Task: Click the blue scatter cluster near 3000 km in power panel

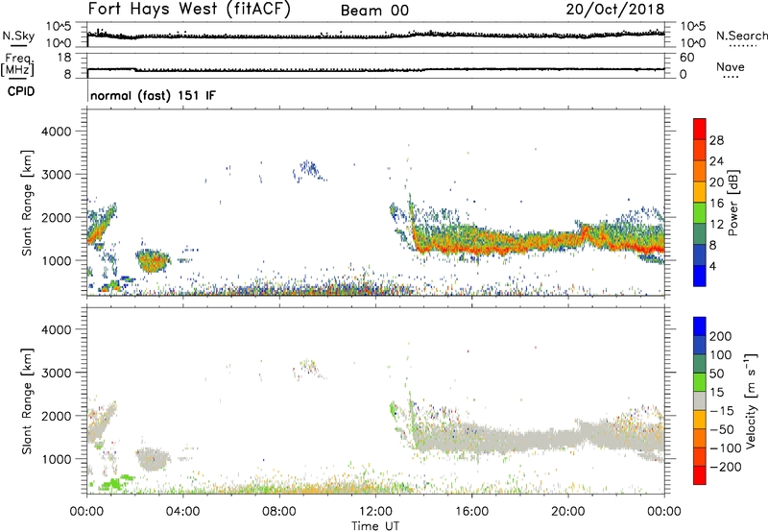Action: [x=309, y=171]
